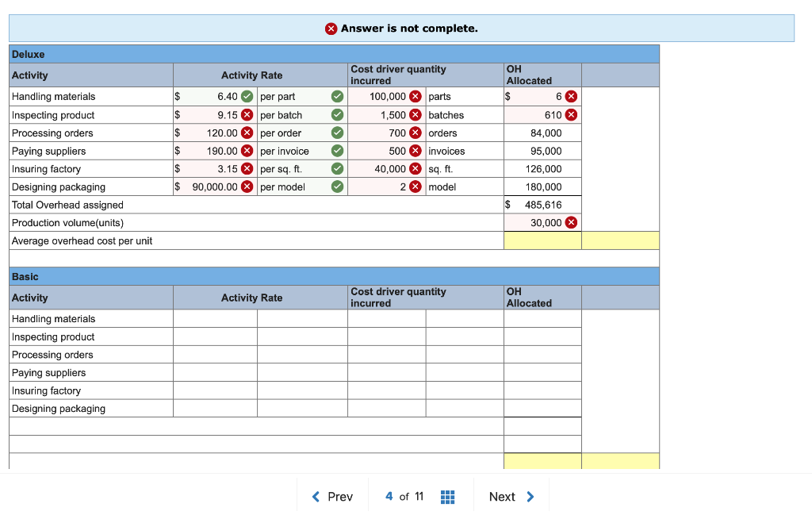The width and height of the screenshot is (812, 519).
Task: Open the 'per order' rate unit dropdown
Action: click(302, 133)
